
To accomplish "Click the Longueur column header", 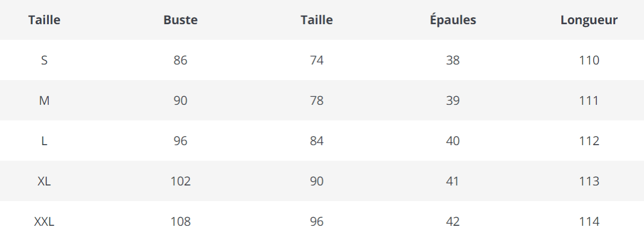I will pyautogui.click(x=589, y=20).
